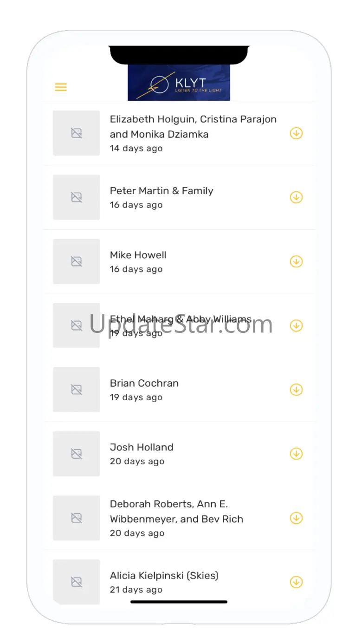Screen dimensions: 362x644
Task: Open the Peter Martin & Family entry
Action: coord(179,197)
